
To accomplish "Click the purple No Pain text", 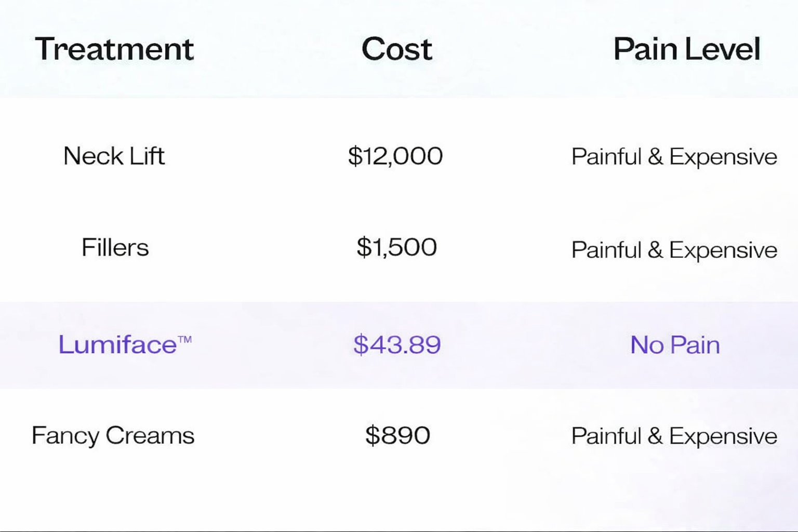I will coord(675,345).
